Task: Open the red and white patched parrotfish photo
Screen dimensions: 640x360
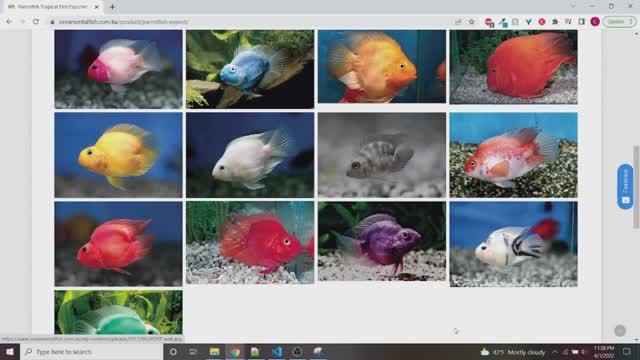Action: pyautogui.click(x=513, y=155)
